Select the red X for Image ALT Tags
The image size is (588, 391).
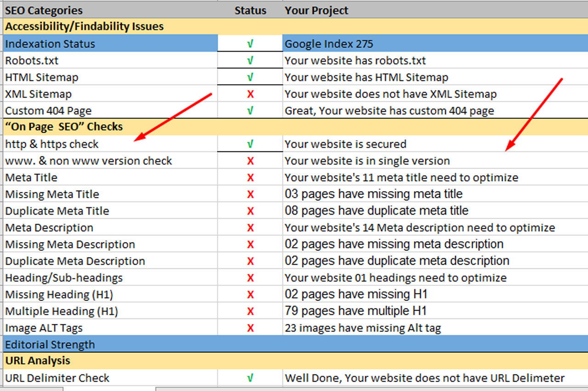click(x=250, y=328)
